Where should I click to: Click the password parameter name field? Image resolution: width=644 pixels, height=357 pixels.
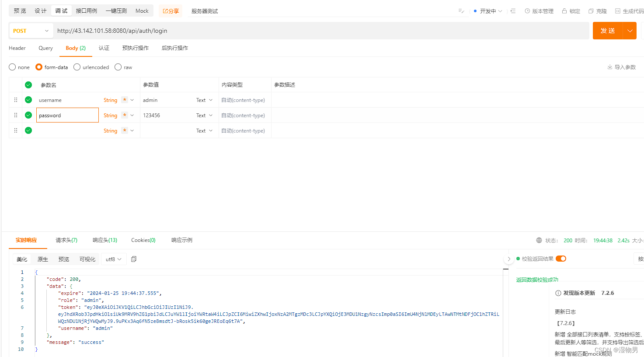tap(67, 115)
